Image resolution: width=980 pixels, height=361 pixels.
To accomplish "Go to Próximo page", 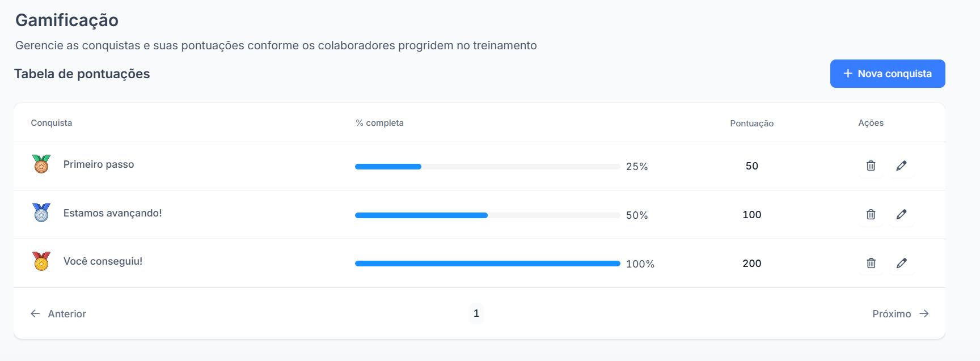I will tap(901, 313).
